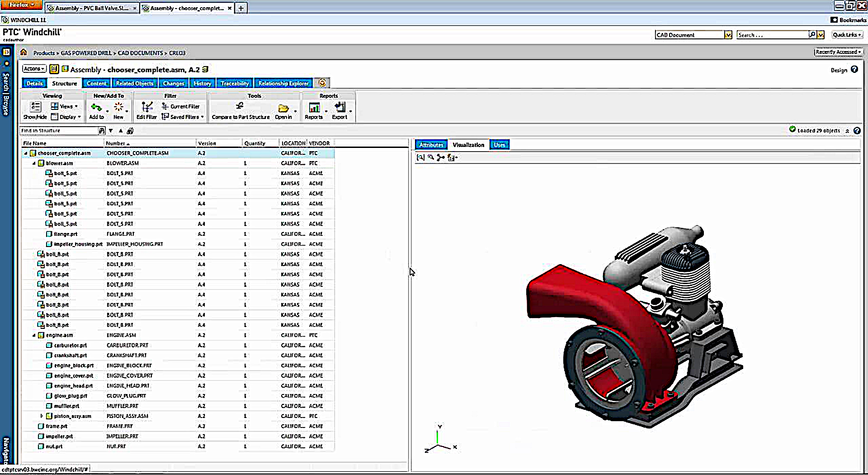Click the find previous up arrow
This screenshot has height=475, width=868.
(121, 131)
